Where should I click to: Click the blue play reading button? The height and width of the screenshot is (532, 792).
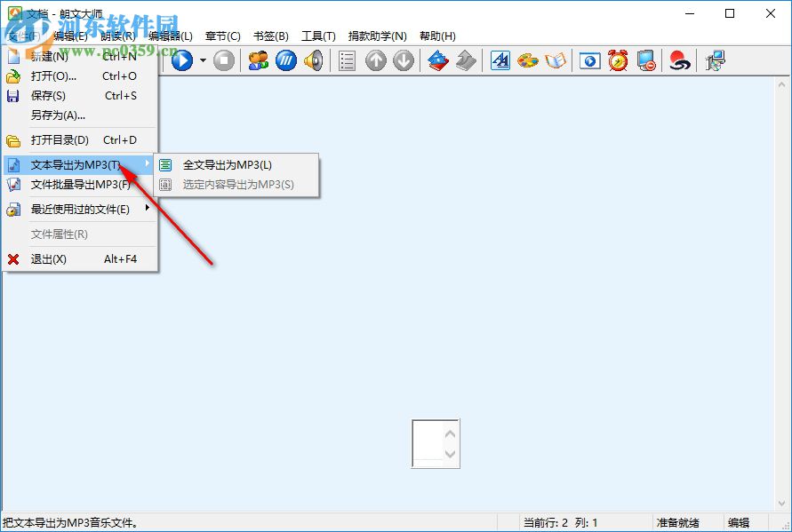(x=182, y=60)
